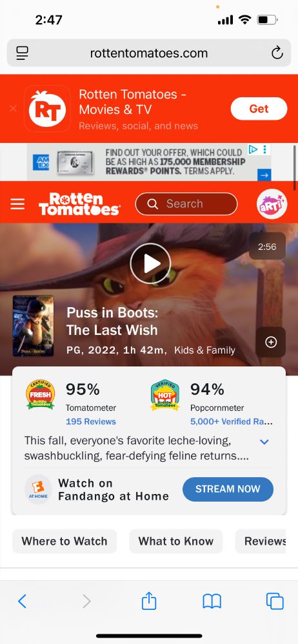This screenshot has height=644, width=298.
Task: Tap the Verified Hot Popcornmeter badge
Action: point(165,395)
